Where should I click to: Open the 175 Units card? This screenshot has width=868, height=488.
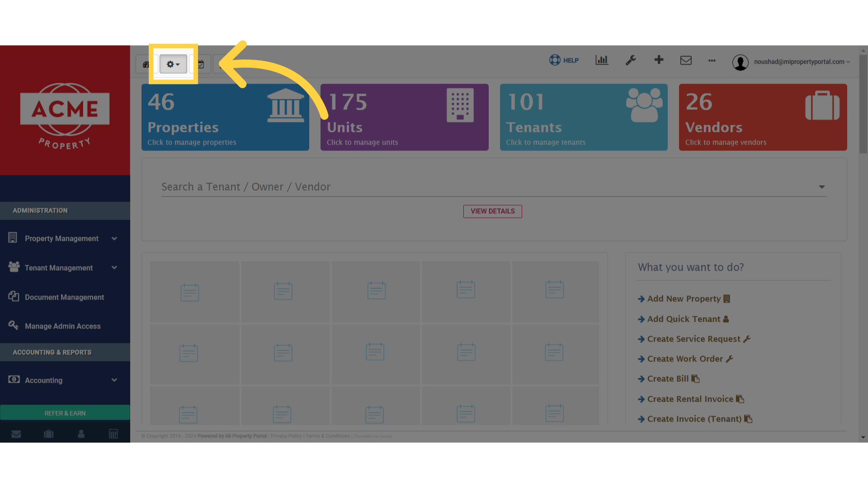tap(405, 117)
